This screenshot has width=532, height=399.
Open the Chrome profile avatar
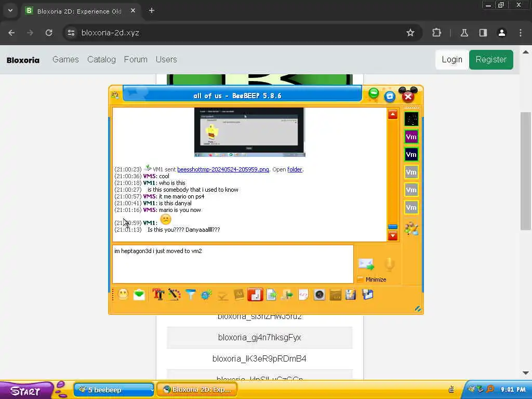(x=502, y=33)
